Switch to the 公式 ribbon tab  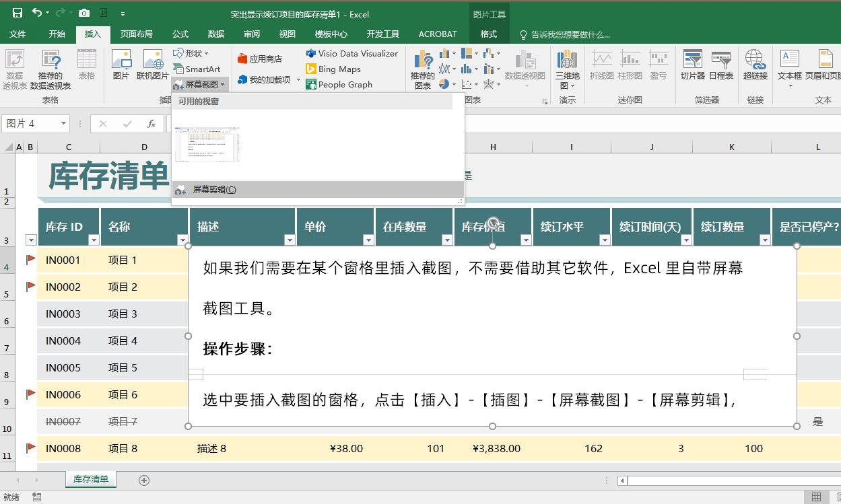178,34
